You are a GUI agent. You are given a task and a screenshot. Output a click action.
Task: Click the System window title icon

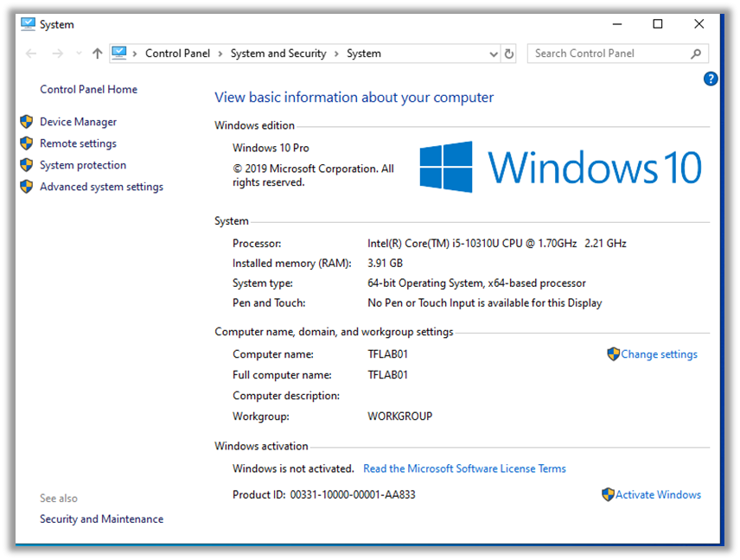pyautogui.click(x=28, y=24)
